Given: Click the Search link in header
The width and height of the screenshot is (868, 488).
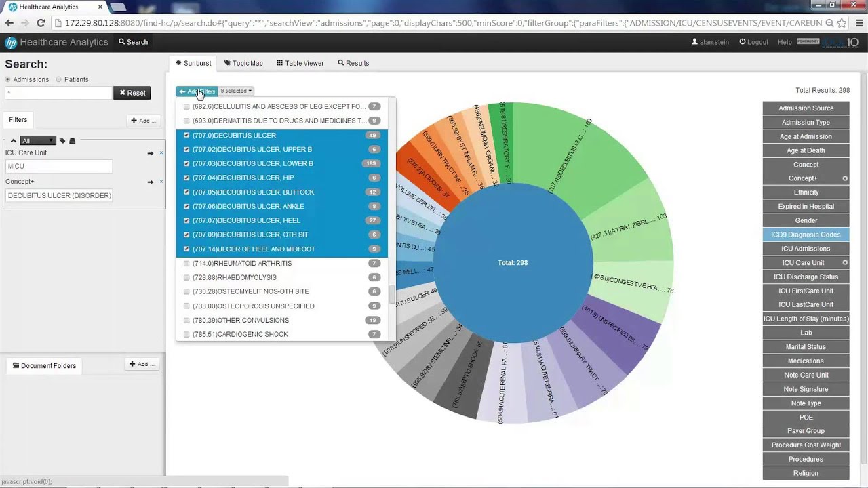Looking at the screenshot, I should click(x=133, y=42).
